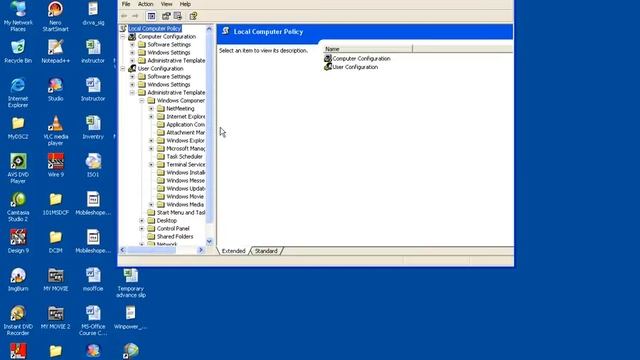Click tree pane scroll-up arrow
Viewport: 640px width, 360px height.
[209, 29]
